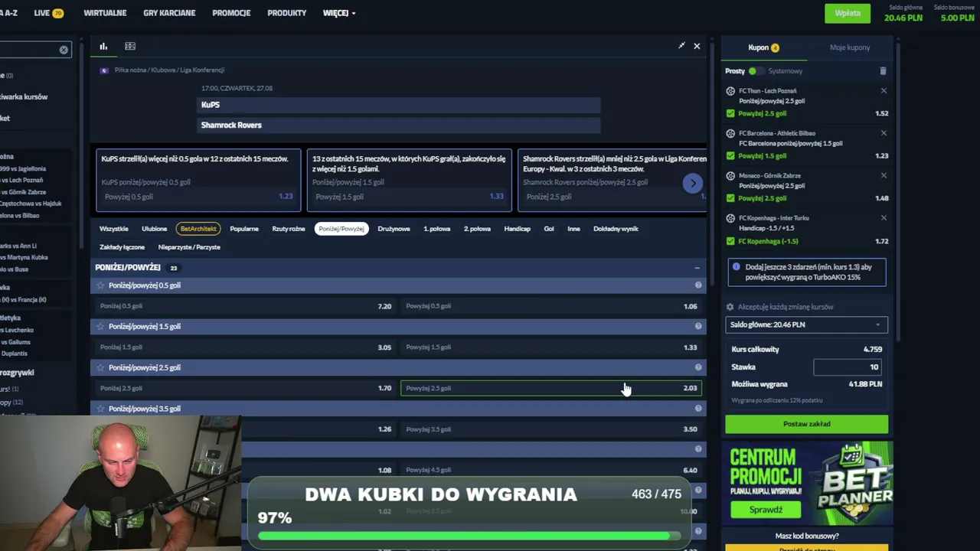
Task: Select the Zakłady łączone market filter
Action: [x=122, y=247]
